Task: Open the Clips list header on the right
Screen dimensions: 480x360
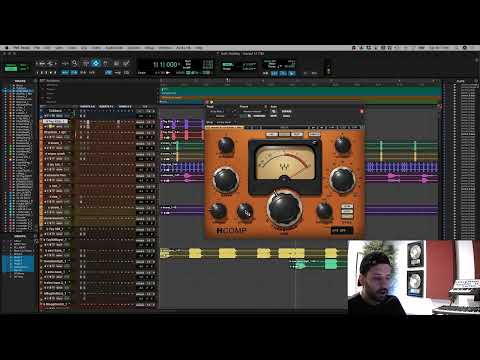Action: (461, 81)
